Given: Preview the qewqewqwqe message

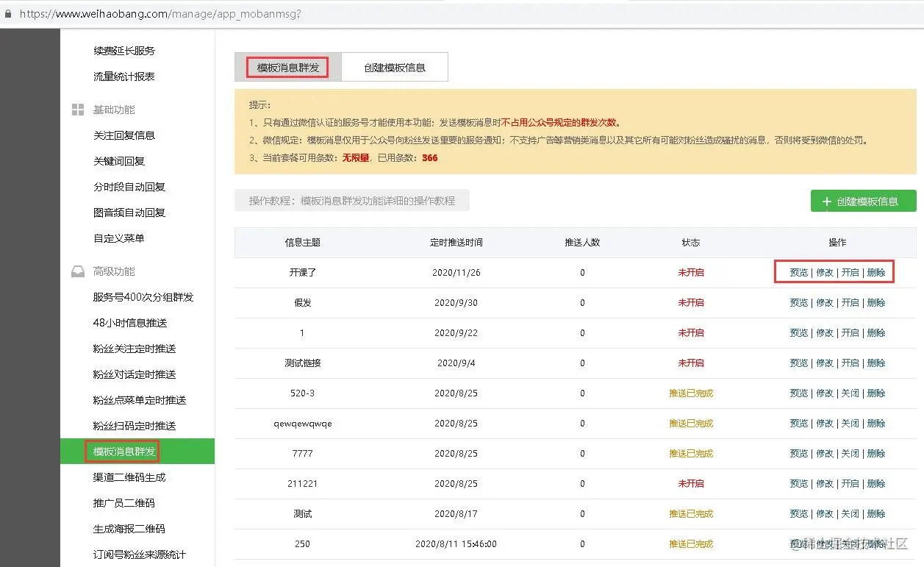Looking at the screenshot, I should [799, 423].
